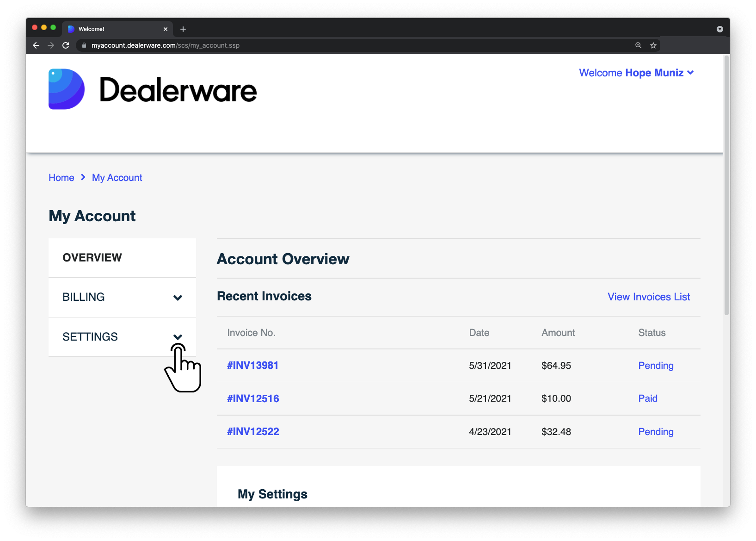Viewport: 756px width, 541px height.
Task: Click the My Settings heading
Action: pyautogui.click(x=272, y=494)
